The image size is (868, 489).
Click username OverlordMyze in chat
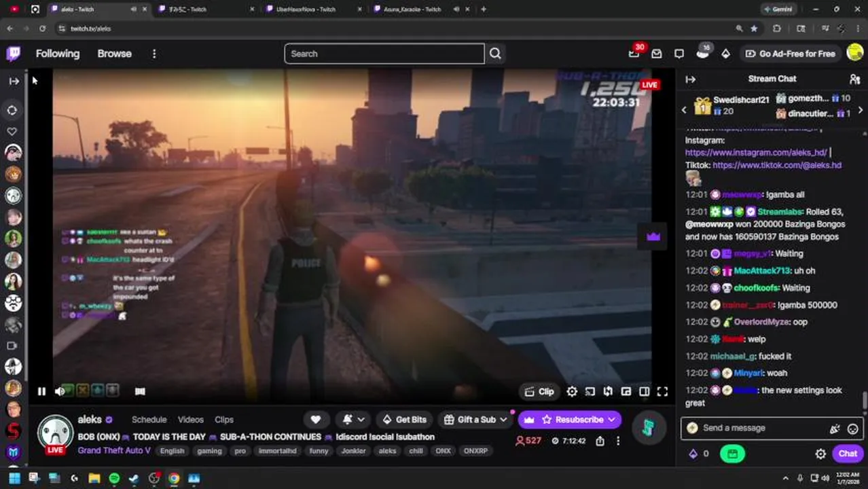click(x=761, y=322)
